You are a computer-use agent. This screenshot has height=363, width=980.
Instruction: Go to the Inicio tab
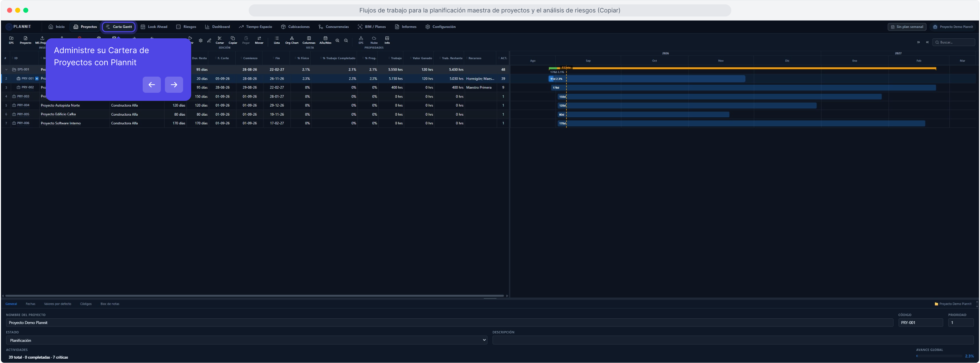click(56, 27)
